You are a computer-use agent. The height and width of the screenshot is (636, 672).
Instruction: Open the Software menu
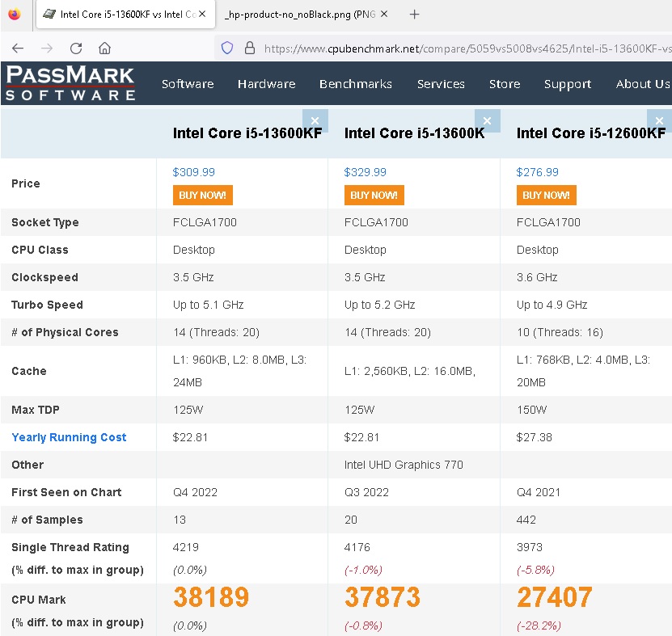188,84
